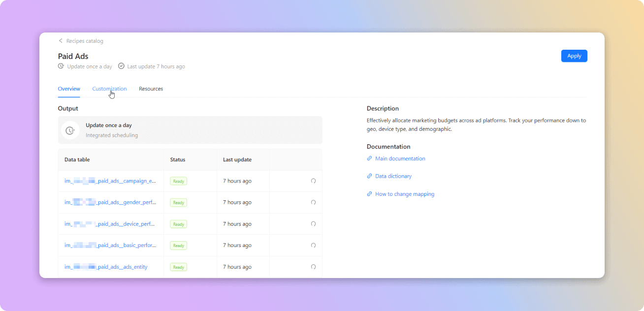
Task: Click the Last update column header
Action: click(x=237, y=159)
